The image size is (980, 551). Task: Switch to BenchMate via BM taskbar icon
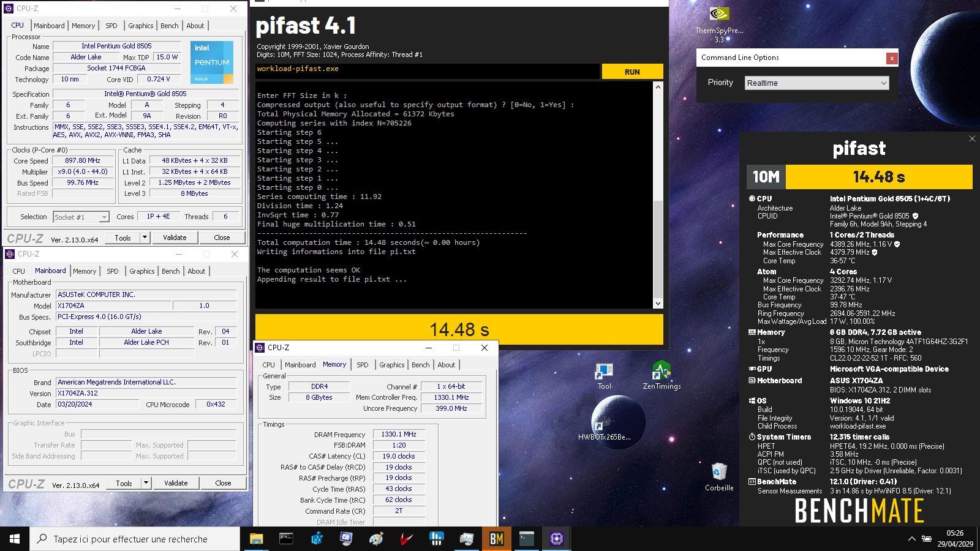coord(496,539)
